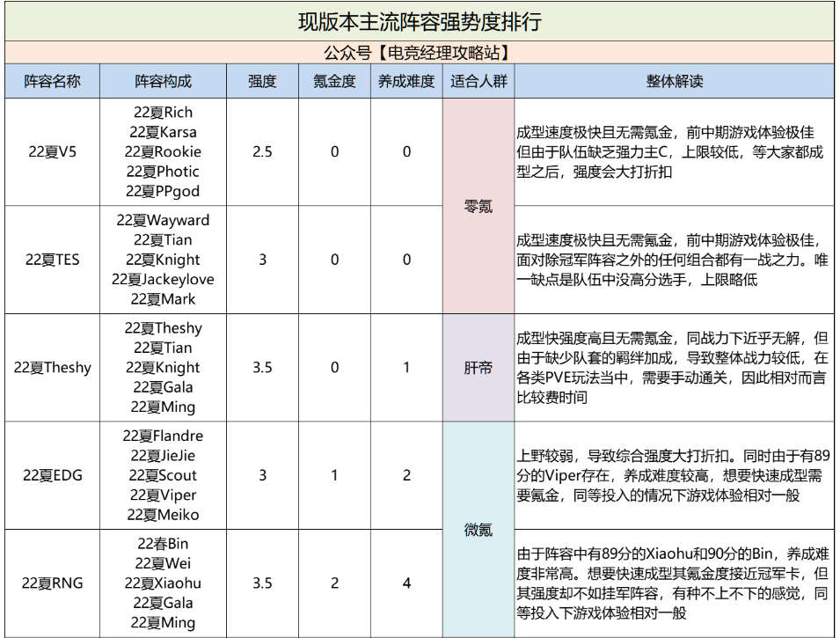The width and height of the screenshot is (840, 638).
Task: Select 22夏Gala in the RNG row
Action: tap(163, 603)
